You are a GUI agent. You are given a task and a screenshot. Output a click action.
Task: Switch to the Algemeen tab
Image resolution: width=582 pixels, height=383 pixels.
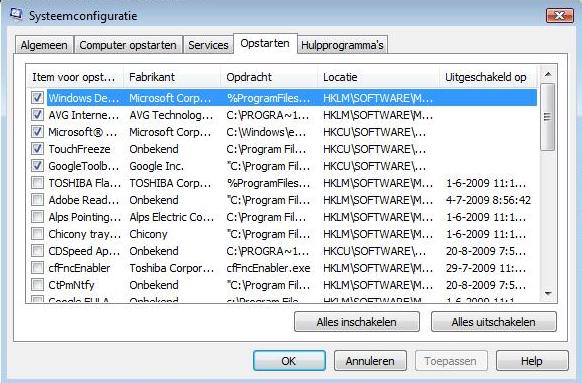click(x=44, y=45)
